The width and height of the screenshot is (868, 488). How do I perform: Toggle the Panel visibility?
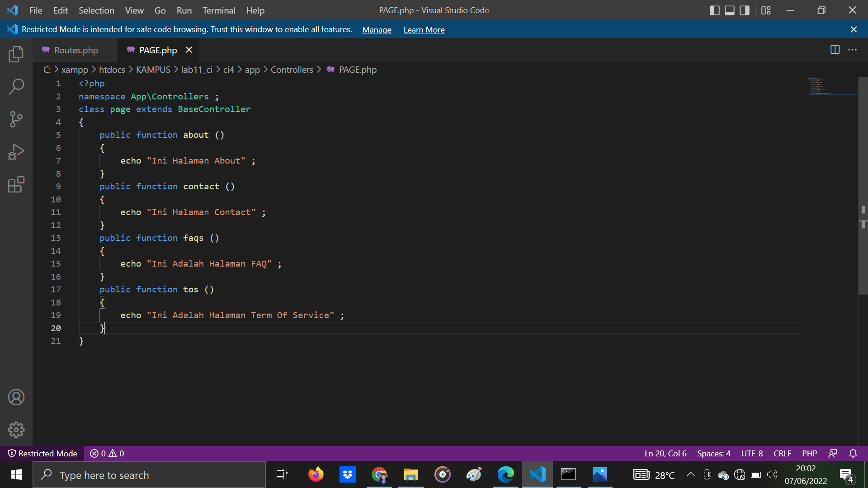[x=729, y=10]
